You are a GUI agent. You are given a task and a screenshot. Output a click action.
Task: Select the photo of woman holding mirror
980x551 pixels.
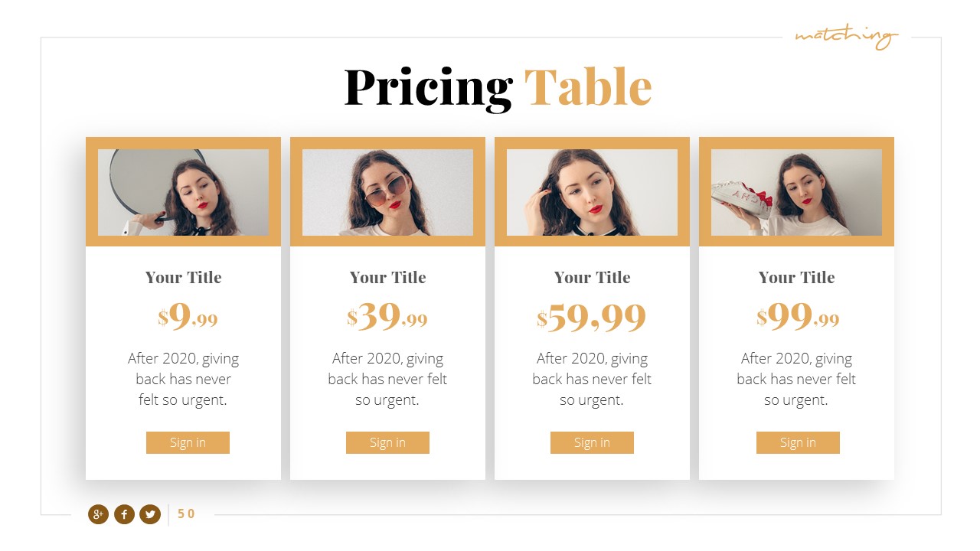pyautogui.click(x=183, y=192)
